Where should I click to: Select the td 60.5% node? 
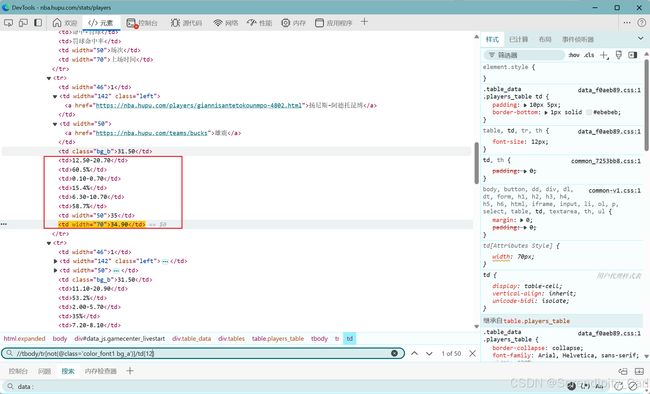point(82,170)
